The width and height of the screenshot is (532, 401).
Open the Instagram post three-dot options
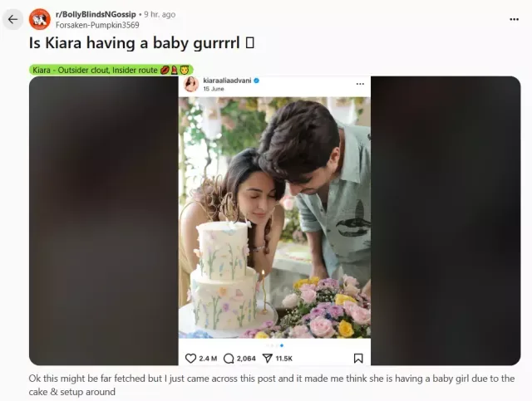tap(360, 84)
